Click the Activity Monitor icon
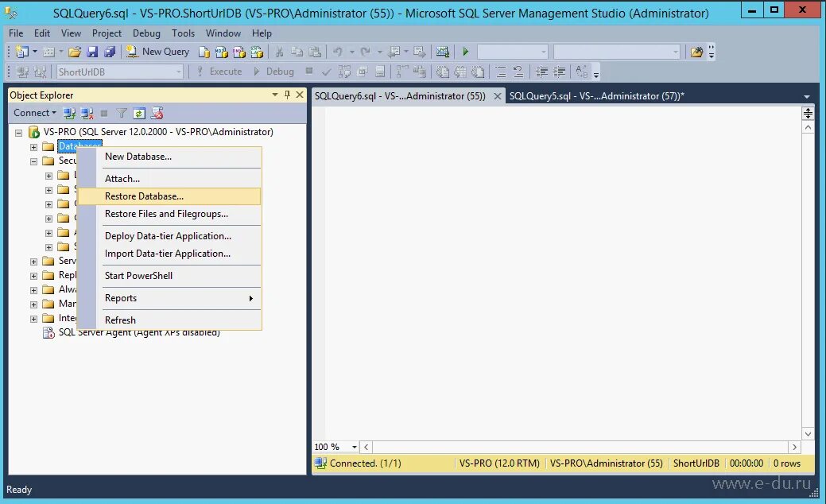Screen dimensions: 826x504 [443, 52]
